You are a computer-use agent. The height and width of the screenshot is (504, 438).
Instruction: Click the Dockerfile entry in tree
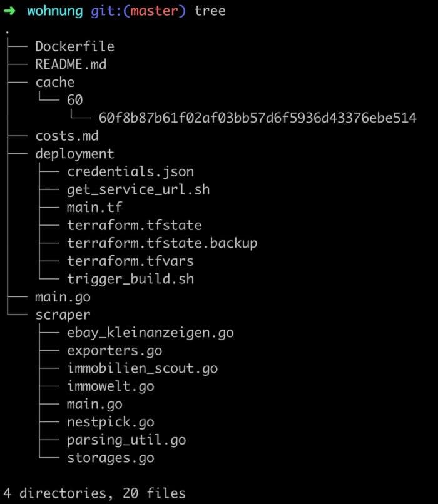pyautogui.click(x=74, y=46)
